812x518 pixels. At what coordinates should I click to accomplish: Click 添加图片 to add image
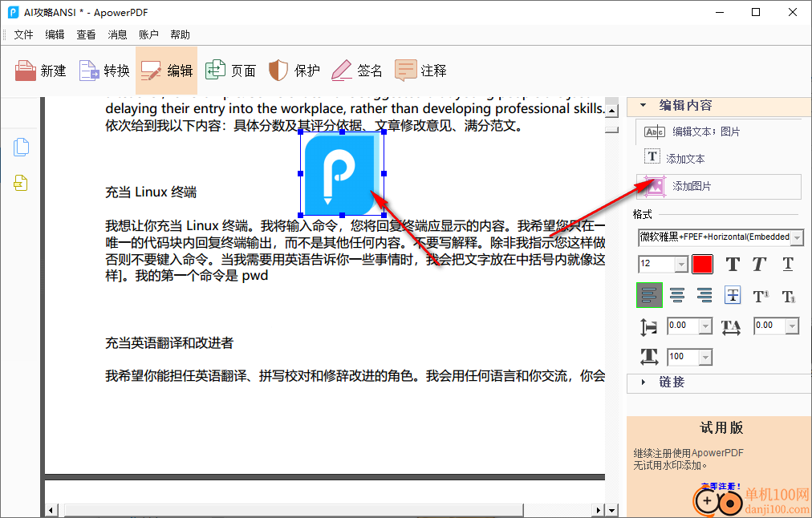coord(718,186)
